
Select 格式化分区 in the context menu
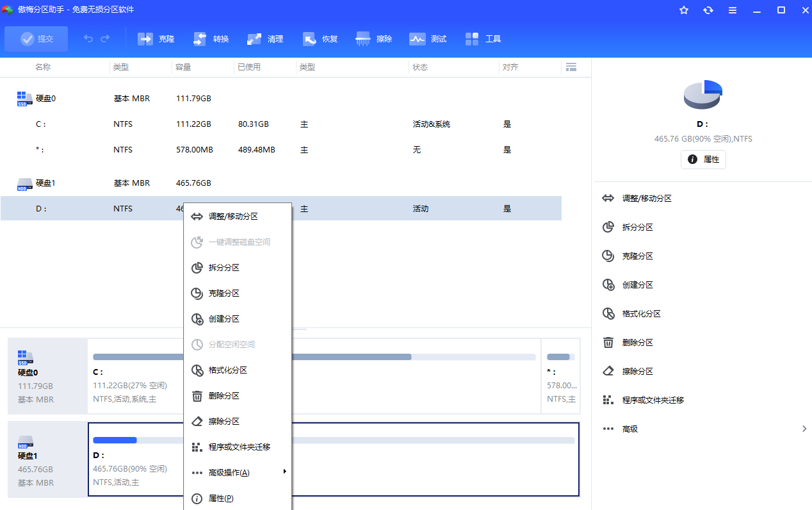[228, 370]
